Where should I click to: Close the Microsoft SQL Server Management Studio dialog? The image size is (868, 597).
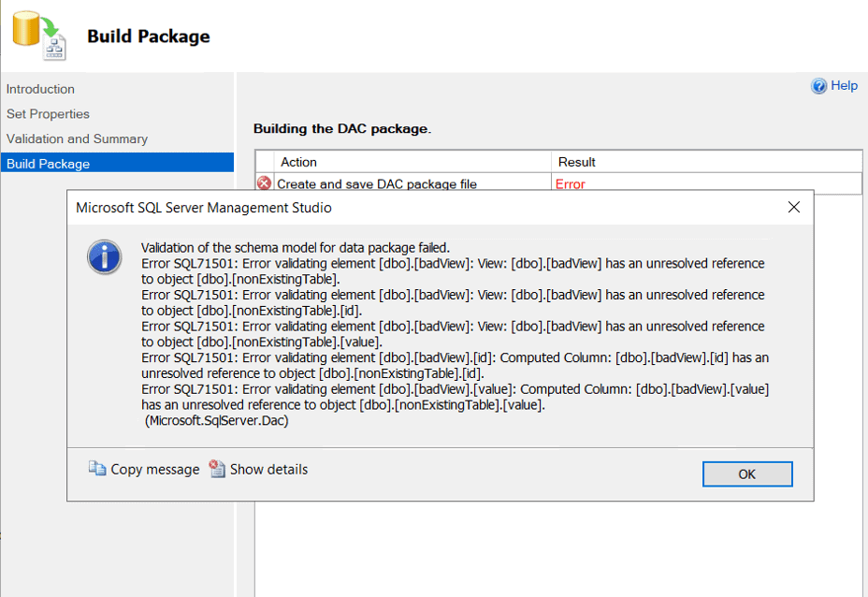coord(794,207)
